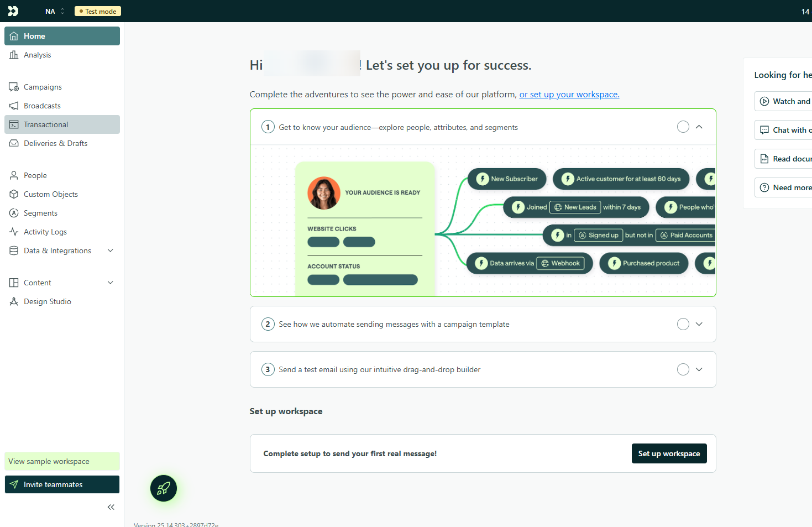Navigate to Segments
Image resolution: width=812 pixels, height=527 pixels.
pyautogui.click(x=62, y=213)
